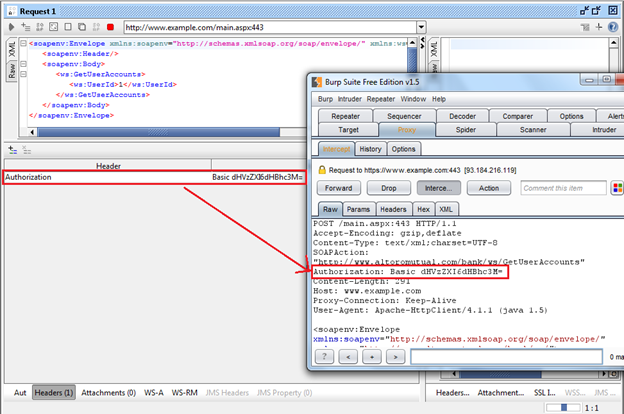Click the Forward button
The image size is (624, 414).
coord(338,188)
